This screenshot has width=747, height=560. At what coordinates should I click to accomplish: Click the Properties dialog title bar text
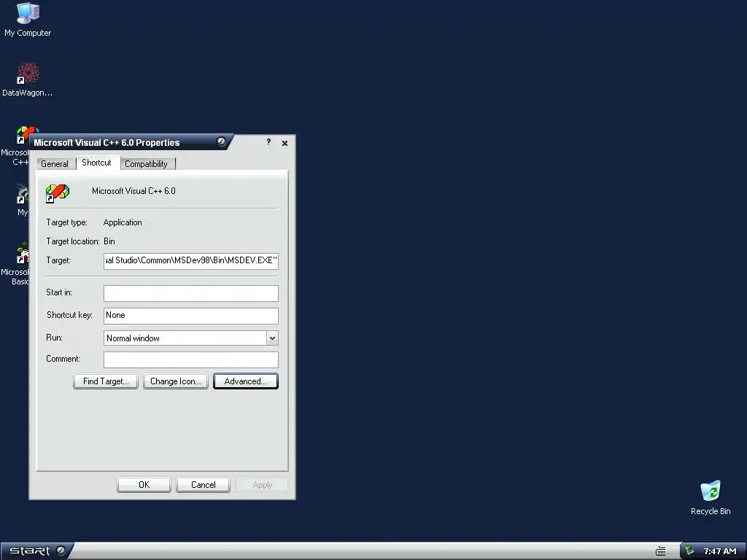click(107, 142)
